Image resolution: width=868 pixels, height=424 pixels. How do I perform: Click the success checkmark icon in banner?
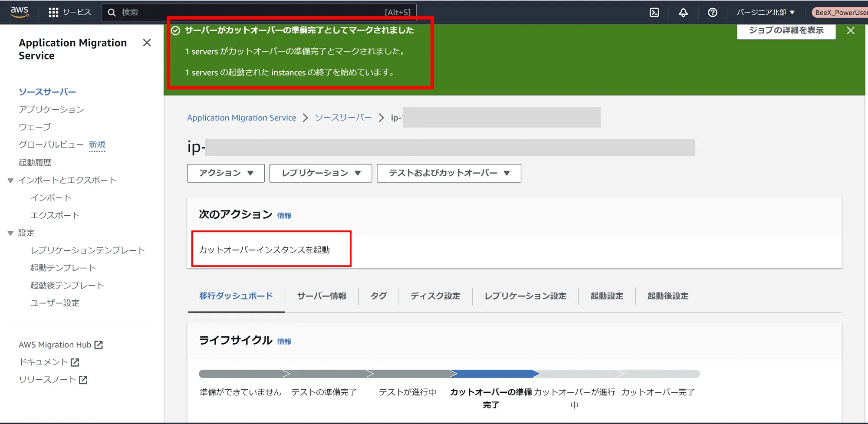[x=176, y=30]
